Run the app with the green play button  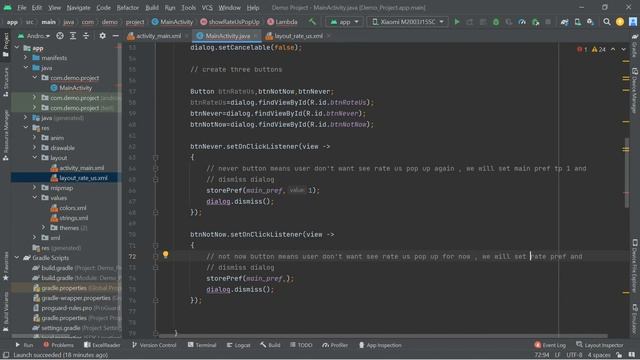point(457,22)
